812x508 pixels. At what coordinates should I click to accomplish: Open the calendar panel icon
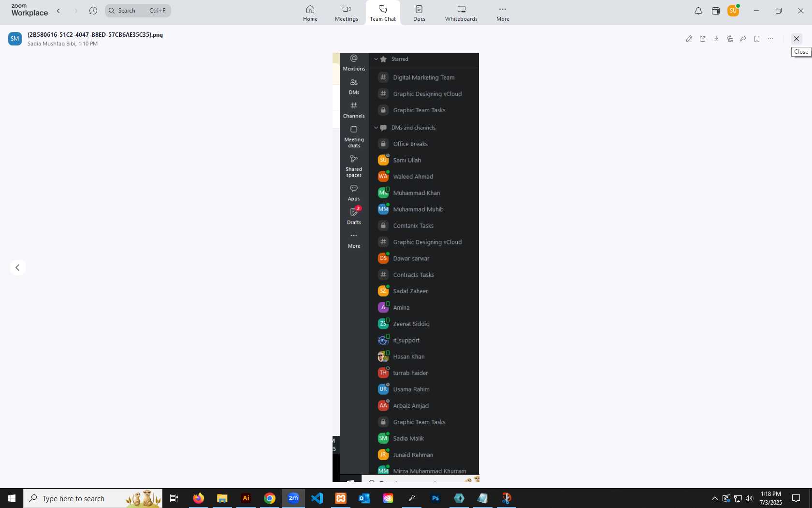coord(716,11)
